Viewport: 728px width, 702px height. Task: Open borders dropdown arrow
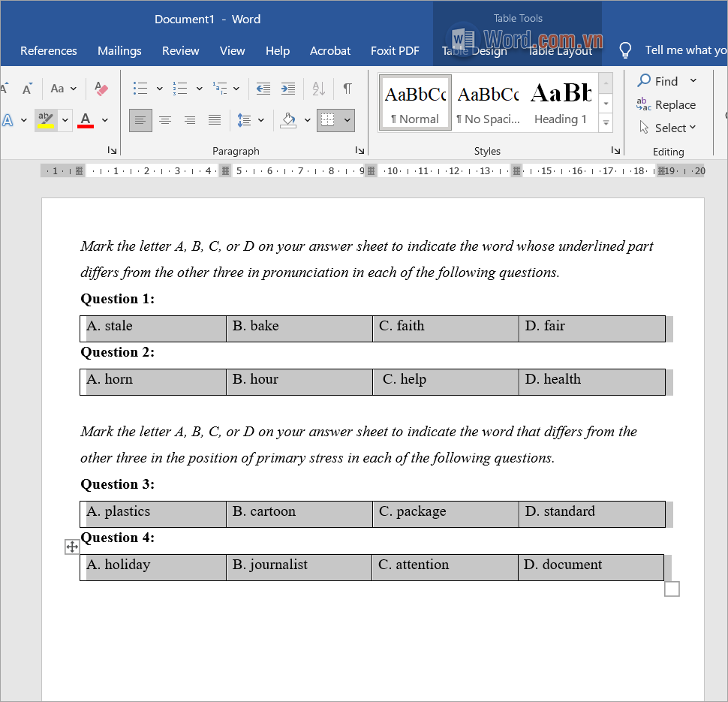click(347, 120)
